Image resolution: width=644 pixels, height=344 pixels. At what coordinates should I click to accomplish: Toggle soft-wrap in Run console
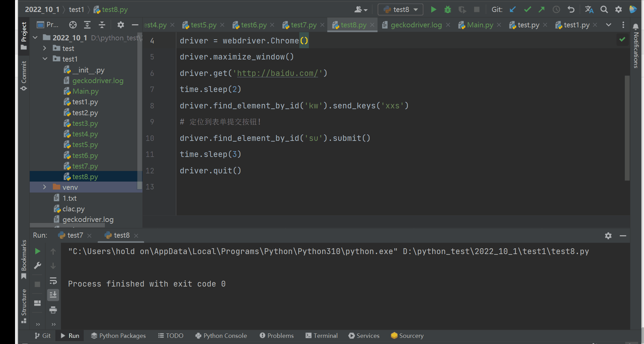(x=53, y=281)
